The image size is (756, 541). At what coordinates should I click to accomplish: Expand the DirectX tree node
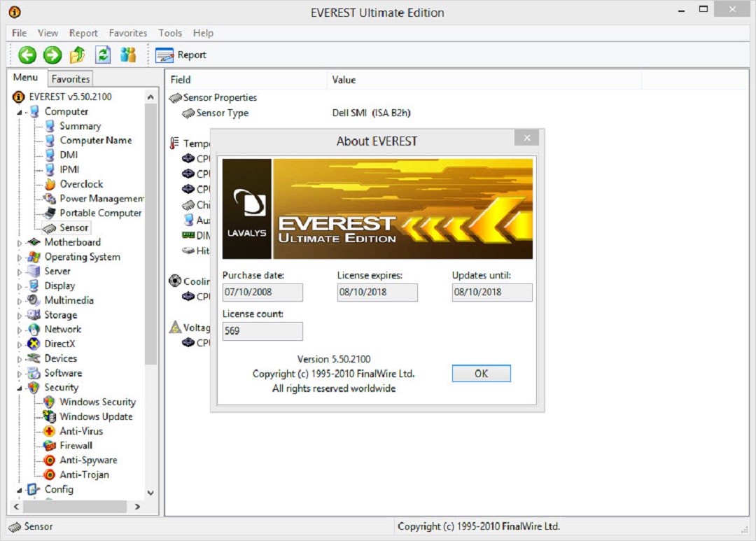tap(20, 345)
